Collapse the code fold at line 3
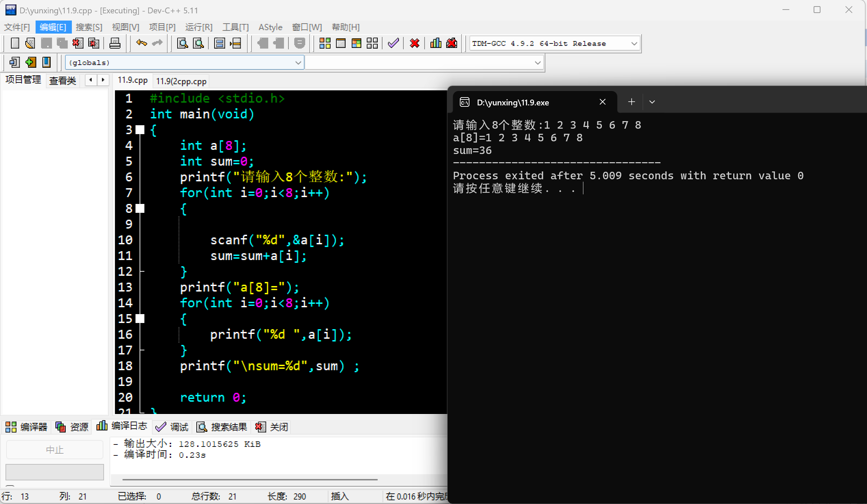Screen dimensions: 867x504 point(140,130)
